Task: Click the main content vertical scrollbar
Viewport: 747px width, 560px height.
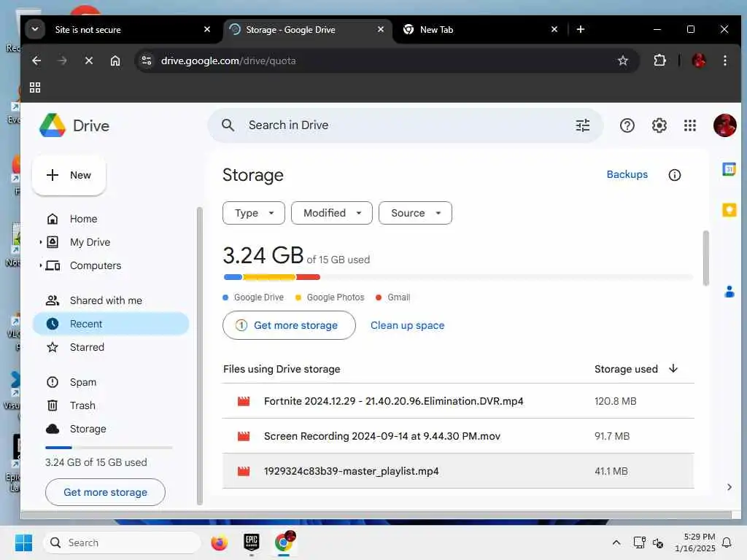Action: pos(705,258)
